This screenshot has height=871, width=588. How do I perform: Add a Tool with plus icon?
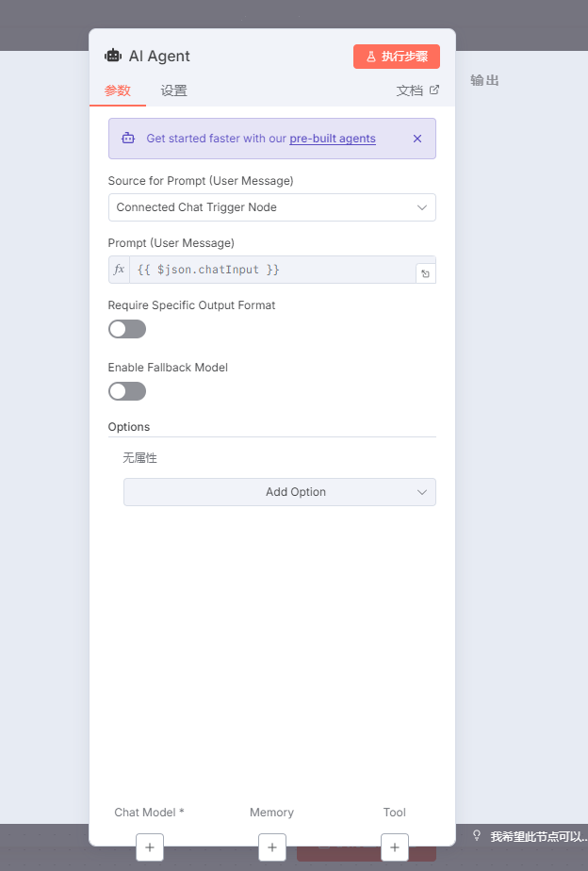click(395, 847)
